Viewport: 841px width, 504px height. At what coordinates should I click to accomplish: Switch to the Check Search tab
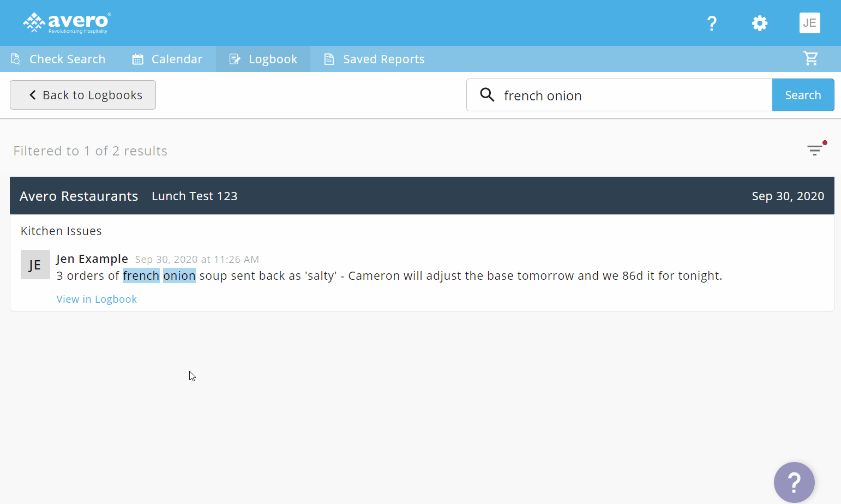[67, 59]
